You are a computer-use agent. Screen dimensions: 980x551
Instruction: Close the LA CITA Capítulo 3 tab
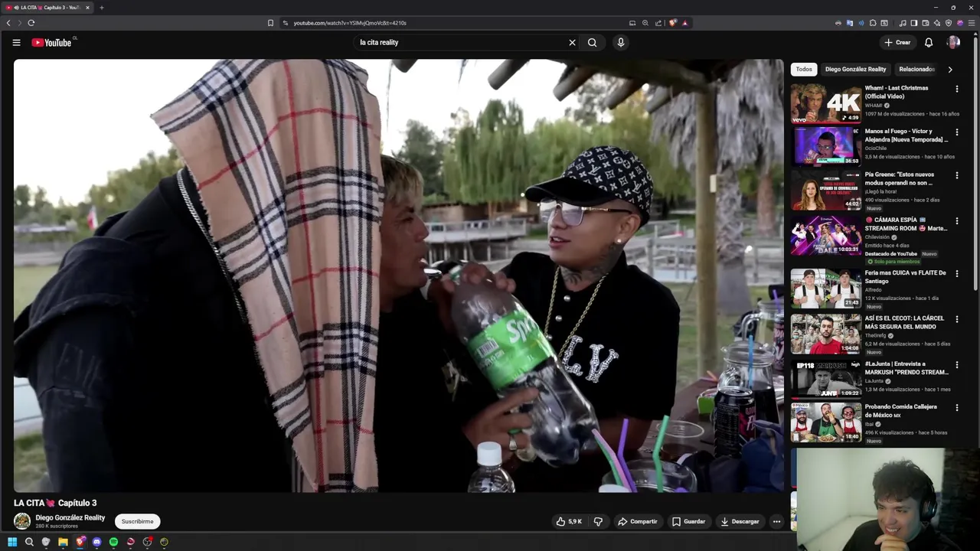(x=87, y=8)
